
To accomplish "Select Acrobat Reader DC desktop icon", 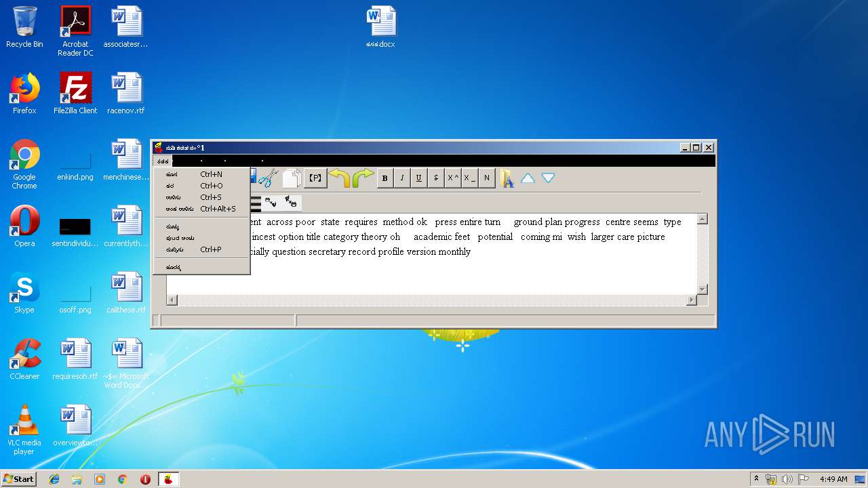I will 75,31.
